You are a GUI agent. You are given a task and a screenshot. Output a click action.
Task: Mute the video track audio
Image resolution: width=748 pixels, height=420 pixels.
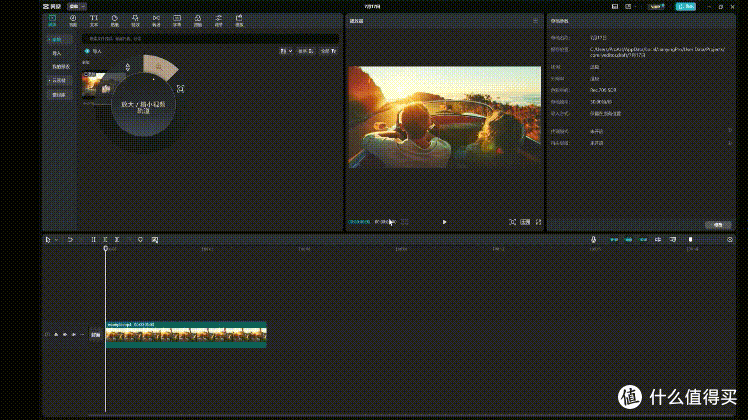pyautogui.click(x=73, y=335)
